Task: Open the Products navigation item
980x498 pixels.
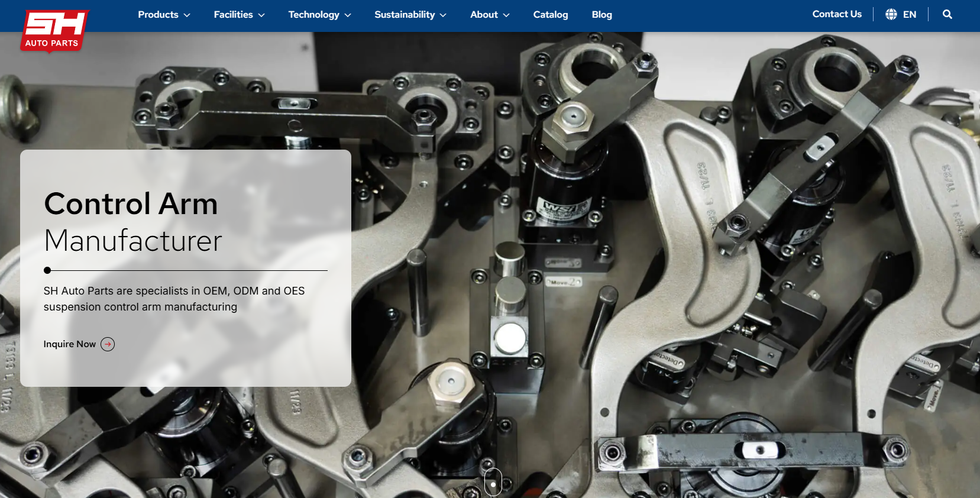Action: 158,15
